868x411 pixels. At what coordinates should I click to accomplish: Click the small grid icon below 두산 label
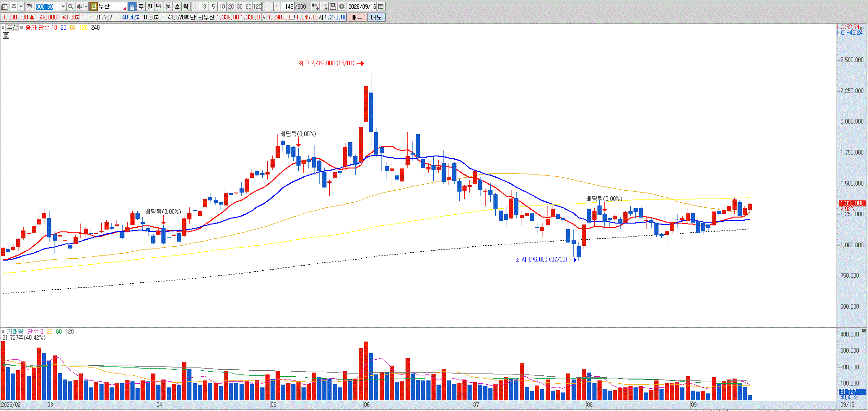(x=6, y=35)
